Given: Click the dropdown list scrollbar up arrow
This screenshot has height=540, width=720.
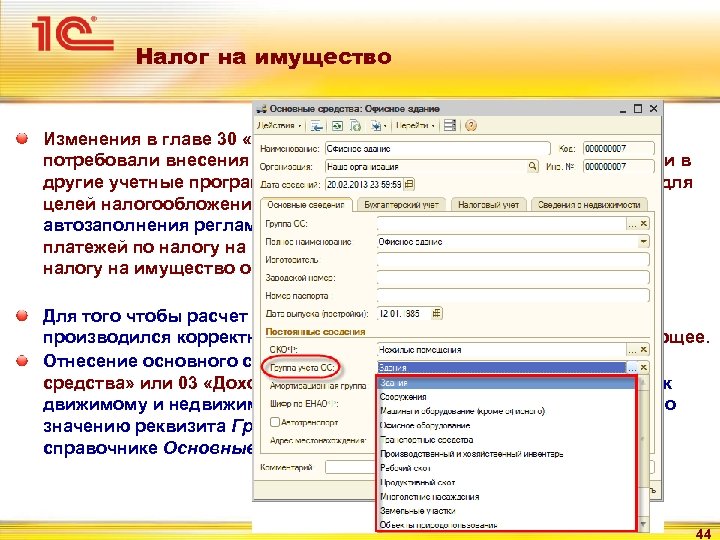Looking at the screenshot, I should click(643, 382).
